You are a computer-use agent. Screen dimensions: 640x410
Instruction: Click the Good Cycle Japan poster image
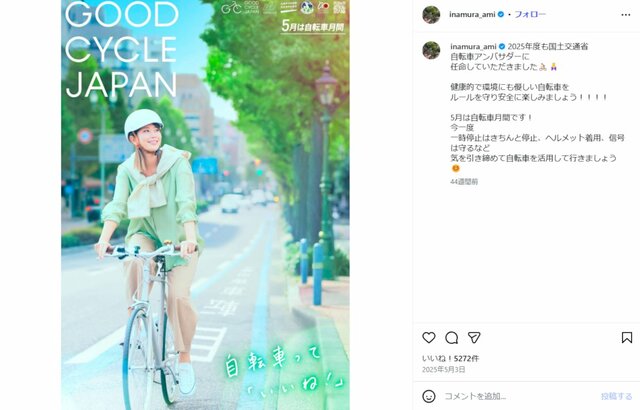click(x=205, y=205)
